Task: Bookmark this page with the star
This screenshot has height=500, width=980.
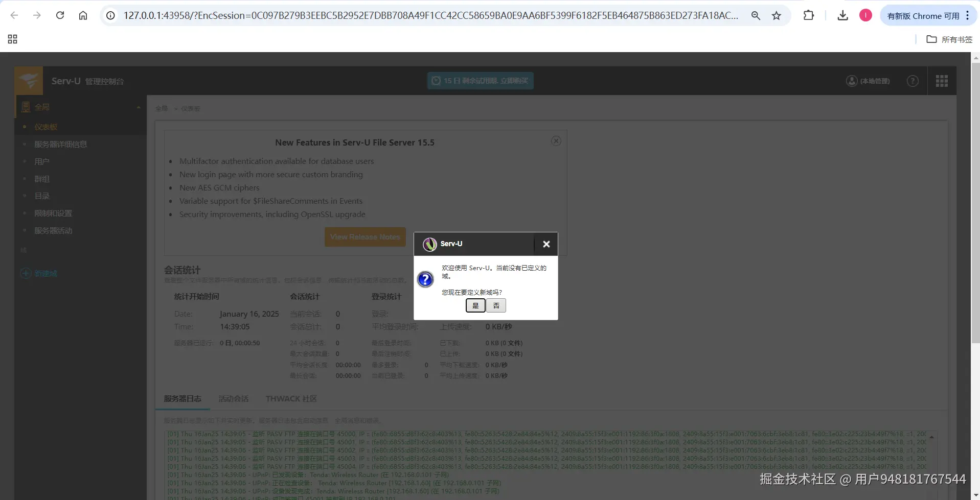Action: click(x=777, y=15)
